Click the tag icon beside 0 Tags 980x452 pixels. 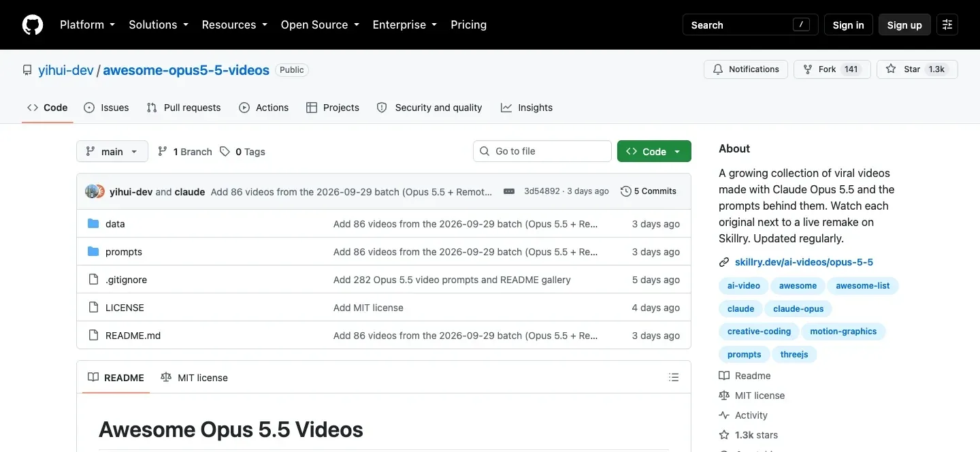click(x=225, y=152)
